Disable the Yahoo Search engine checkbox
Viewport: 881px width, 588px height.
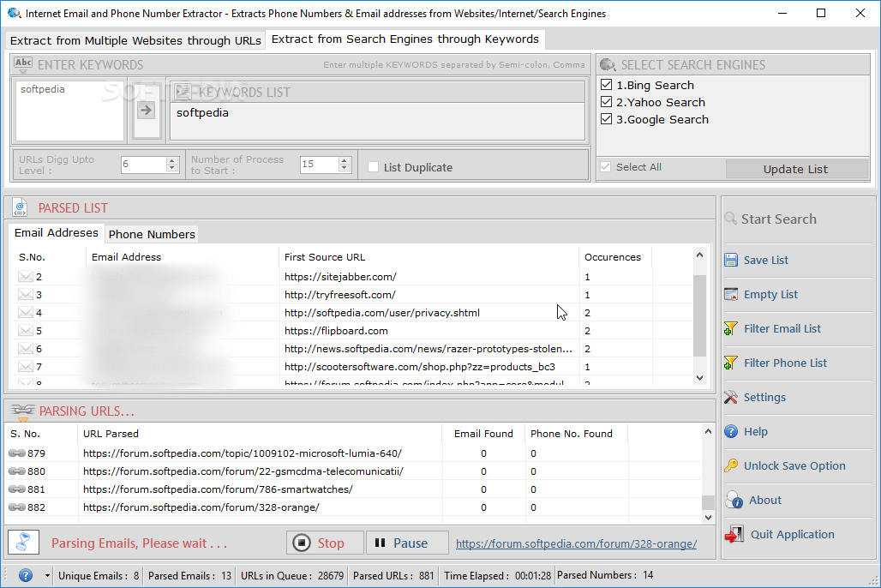(x=606, y=101)
